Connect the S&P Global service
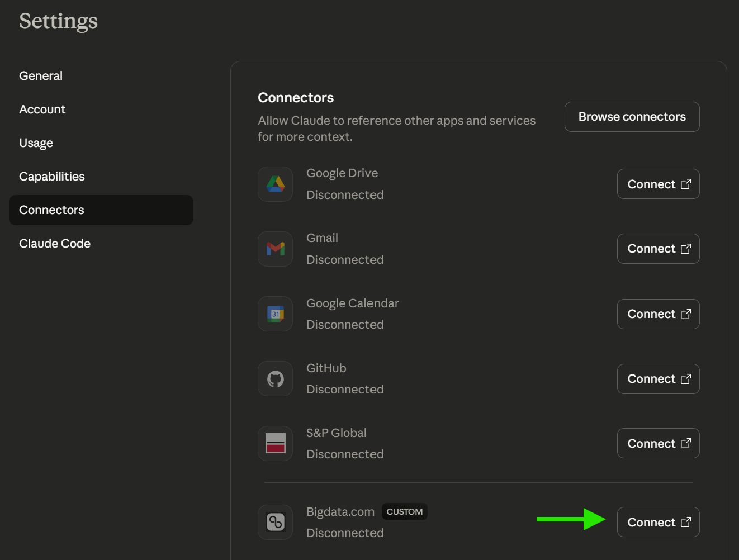739x560 pixels. point(659,443)
